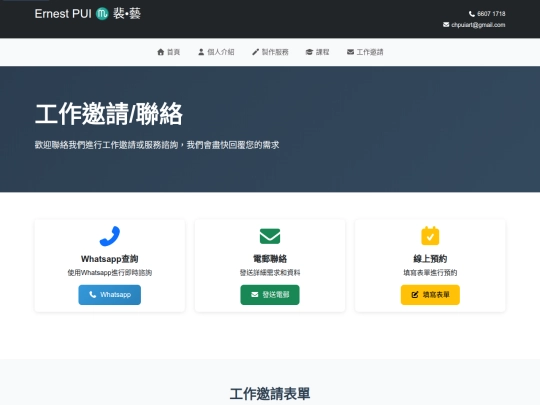Open the chpuiart@gmail.com email link
The width and height of the screenshot is (540, 405).
click(478, 25)
